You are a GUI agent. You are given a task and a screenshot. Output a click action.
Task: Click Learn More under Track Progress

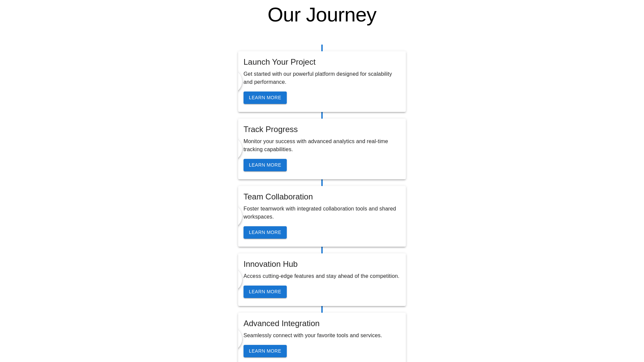[x=265, y=165]
